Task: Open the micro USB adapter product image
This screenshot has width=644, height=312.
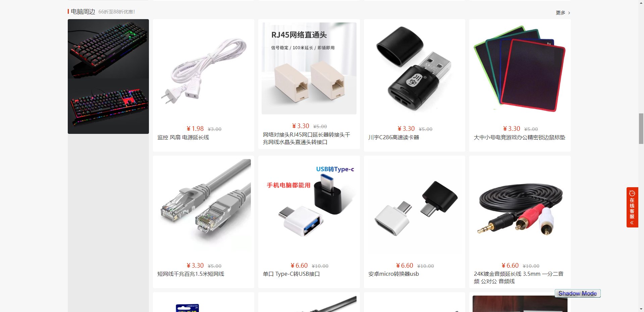Action: pyautogui.click(x=415, y=206)
